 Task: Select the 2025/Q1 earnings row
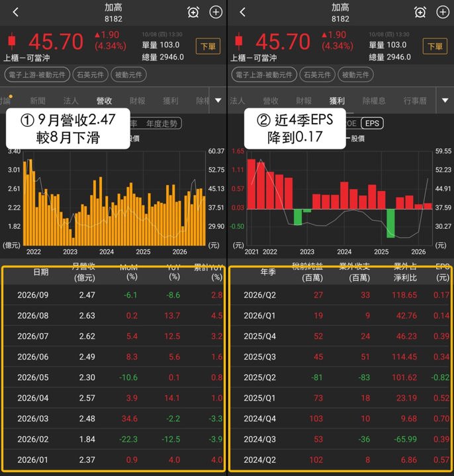pos(340,398)
